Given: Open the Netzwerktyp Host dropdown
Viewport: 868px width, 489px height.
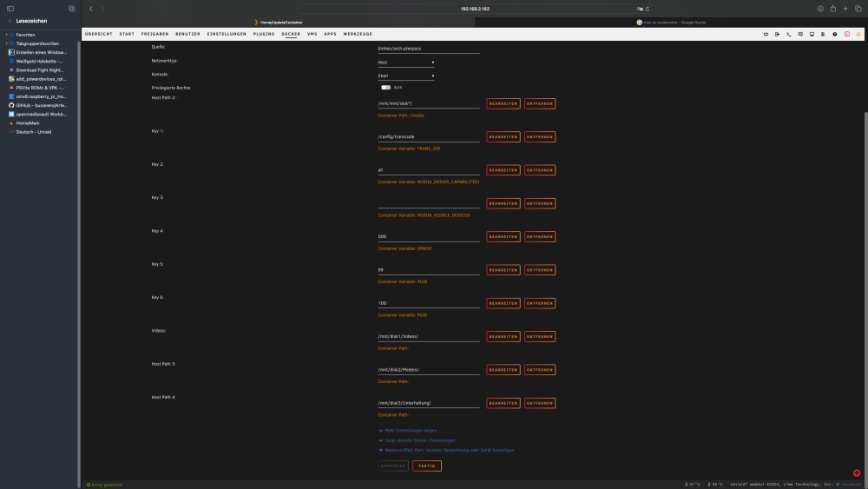Looking at the screenshot, I should coord(405,63).
